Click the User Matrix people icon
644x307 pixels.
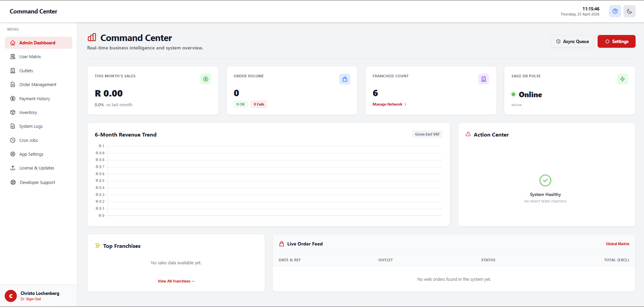(13, 56)
